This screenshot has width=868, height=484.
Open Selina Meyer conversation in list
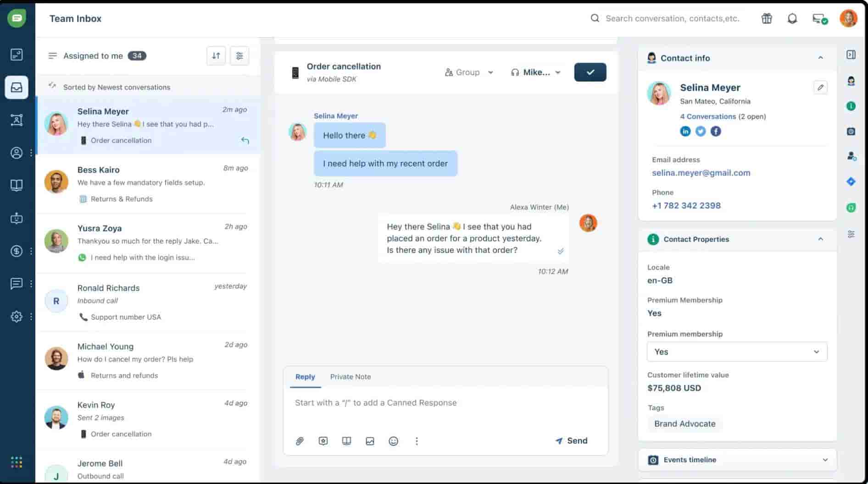pyautogui.click(x=148, y=126)
